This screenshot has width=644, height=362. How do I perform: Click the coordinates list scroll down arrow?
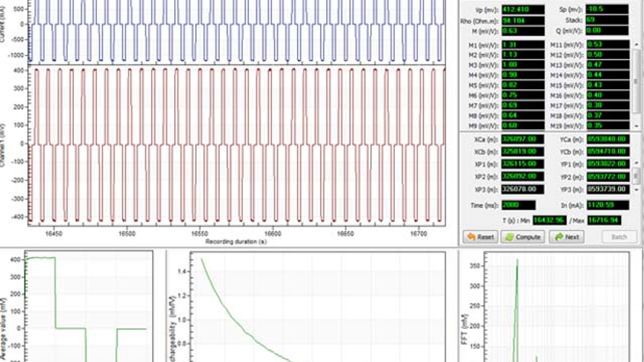coord(636,190)
